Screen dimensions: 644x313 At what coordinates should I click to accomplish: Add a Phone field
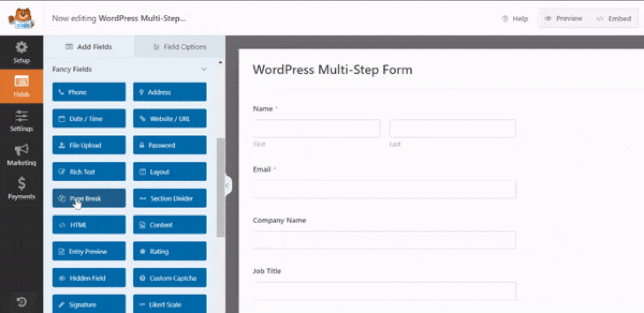[x=89, y=92]
